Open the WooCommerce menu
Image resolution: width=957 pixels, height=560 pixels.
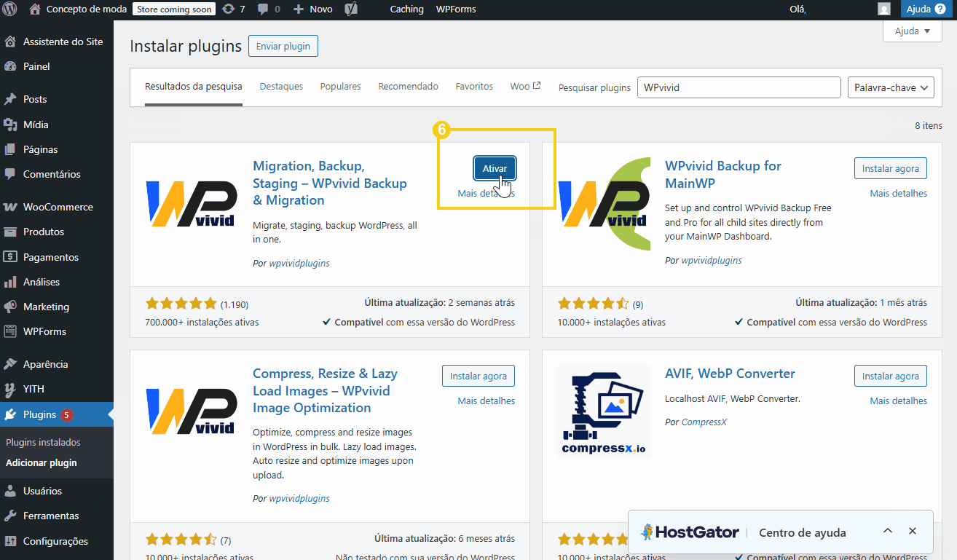(57, 207)
